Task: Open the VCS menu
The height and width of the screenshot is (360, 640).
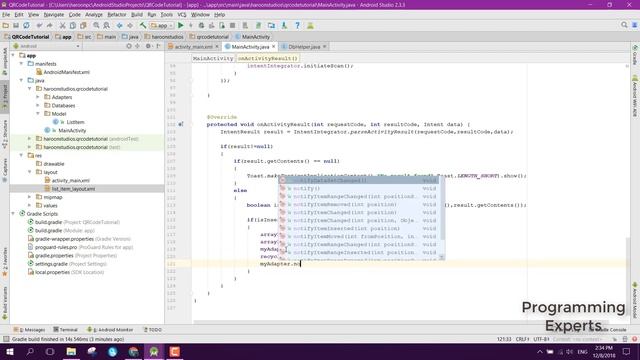Action: [182, 15]
